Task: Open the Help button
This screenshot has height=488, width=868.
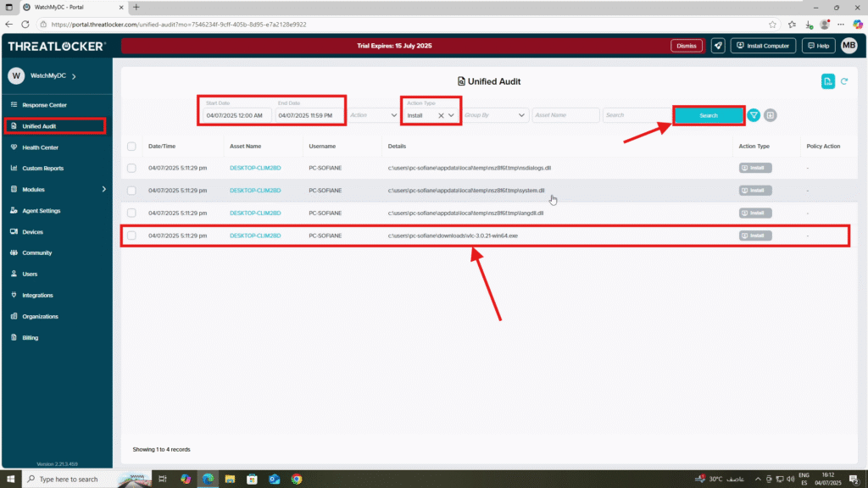Action: point(818,46)
